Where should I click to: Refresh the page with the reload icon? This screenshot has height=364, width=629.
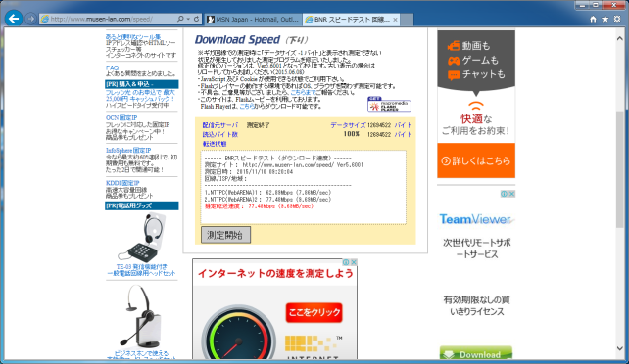(x=196, y=19)
